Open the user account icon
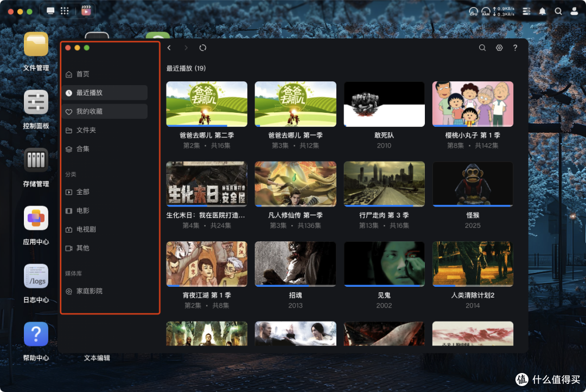 574,11
